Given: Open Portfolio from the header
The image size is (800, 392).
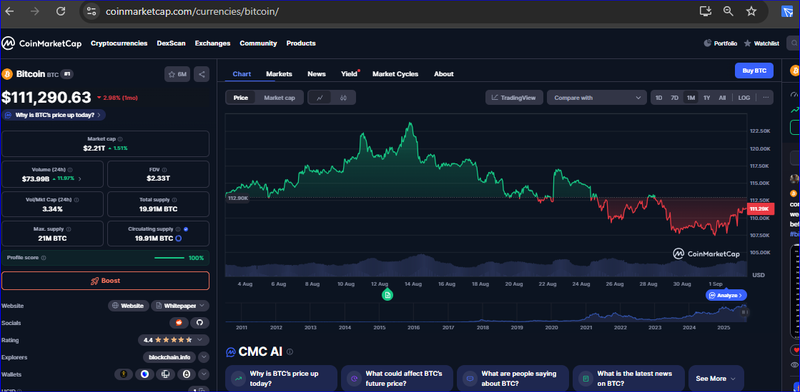Looking at the screenshot, I should [720, 43].
